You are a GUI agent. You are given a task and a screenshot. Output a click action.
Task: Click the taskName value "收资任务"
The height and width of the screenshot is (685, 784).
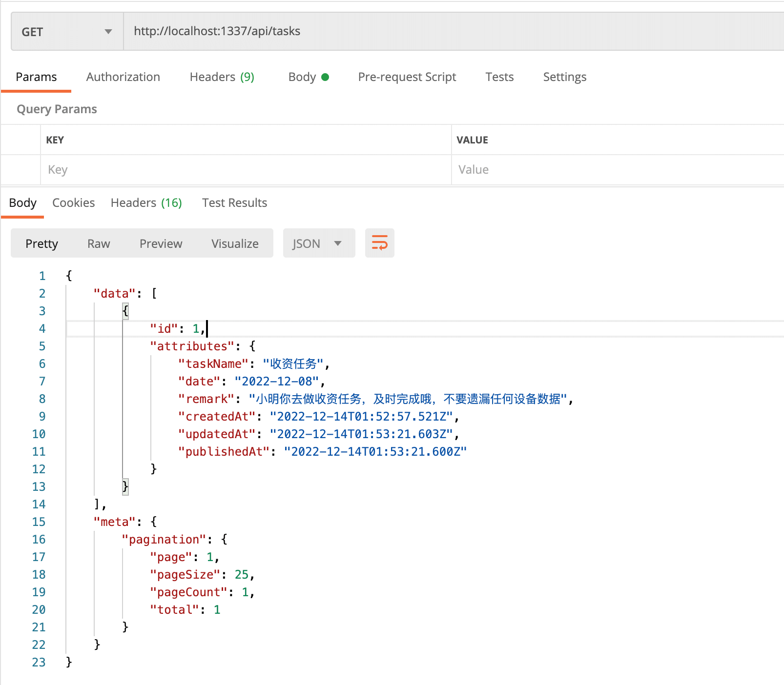click(x=293, y=364)
